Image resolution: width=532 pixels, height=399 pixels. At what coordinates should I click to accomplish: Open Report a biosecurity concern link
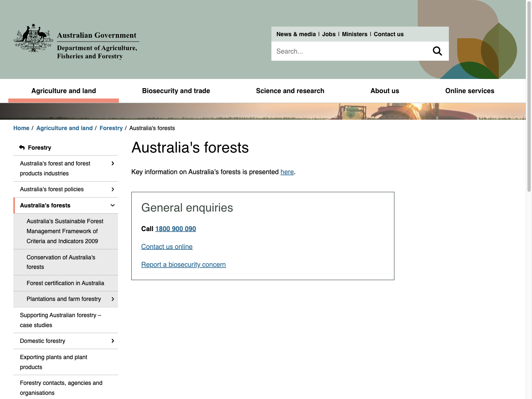pyautogui.click(x=183, y=264)
